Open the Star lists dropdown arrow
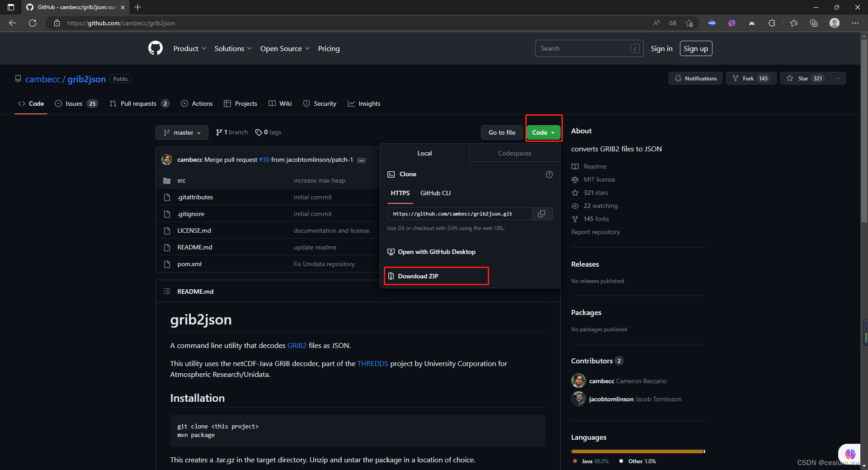 [838, 79]
